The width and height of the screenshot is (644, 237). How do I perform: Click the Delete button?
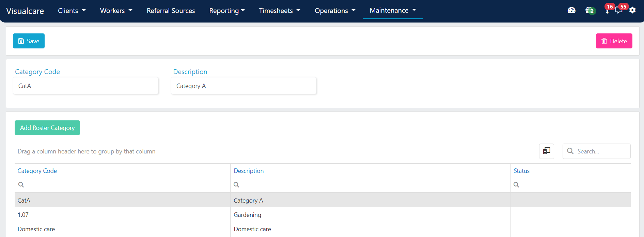pyautogui.click(x=614, y=41)
